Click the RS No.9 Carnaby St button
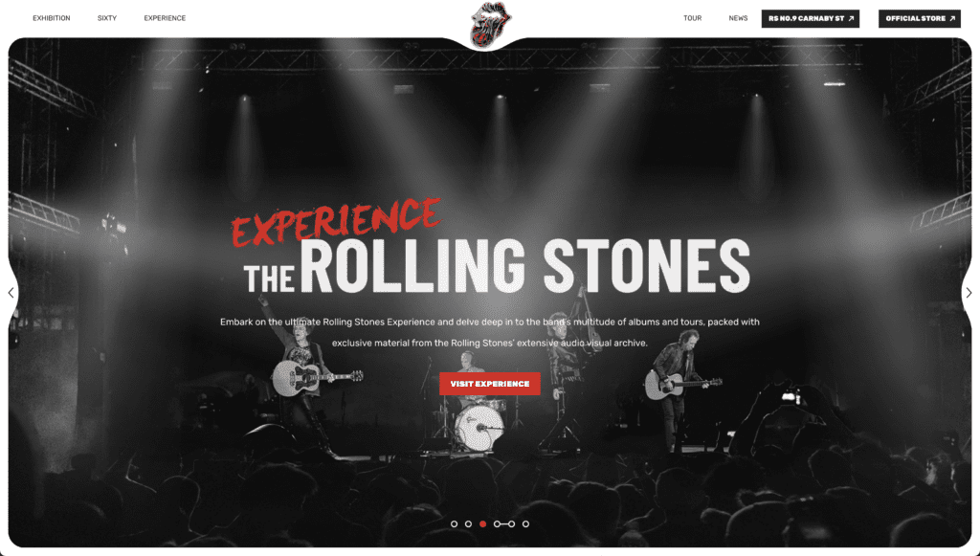This screenshot has width=980, height=556. (811, 19)
